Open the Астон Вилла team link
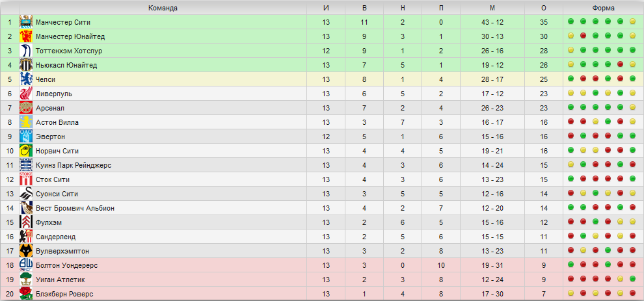Screen dimensions: 644x301 (57, 122)
